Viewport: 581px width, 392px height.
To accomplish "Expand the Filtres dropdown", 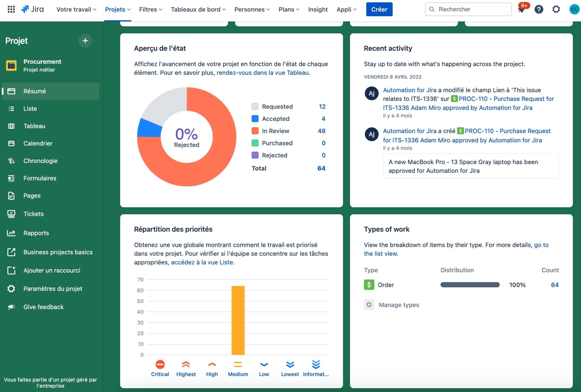I will coord(151,9).
